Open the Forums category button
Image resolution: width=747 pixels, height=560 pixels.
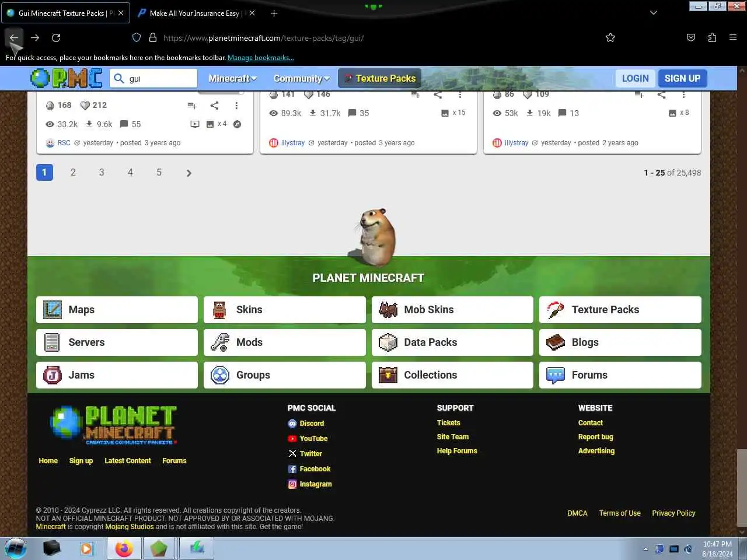click(620, 375)
